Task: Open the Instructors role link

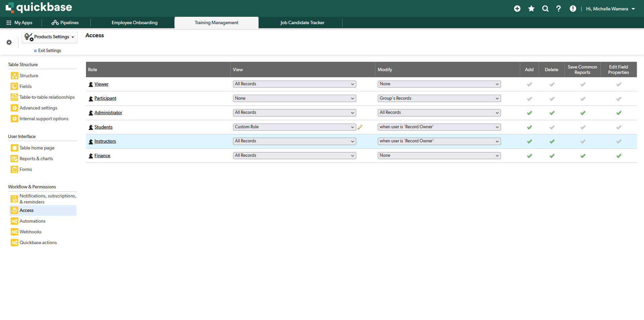Action: (x=105, y=141)
